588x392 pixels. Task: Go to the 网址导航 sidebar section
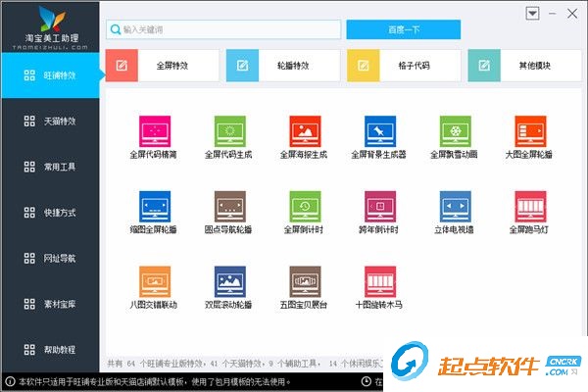[x=50, y=259]
